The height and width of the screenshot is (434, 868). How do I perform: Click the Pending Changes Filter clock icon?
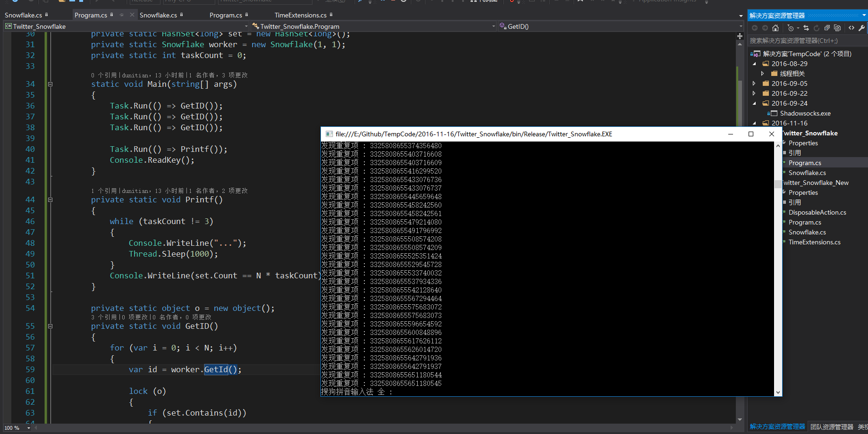click(791, 28)
